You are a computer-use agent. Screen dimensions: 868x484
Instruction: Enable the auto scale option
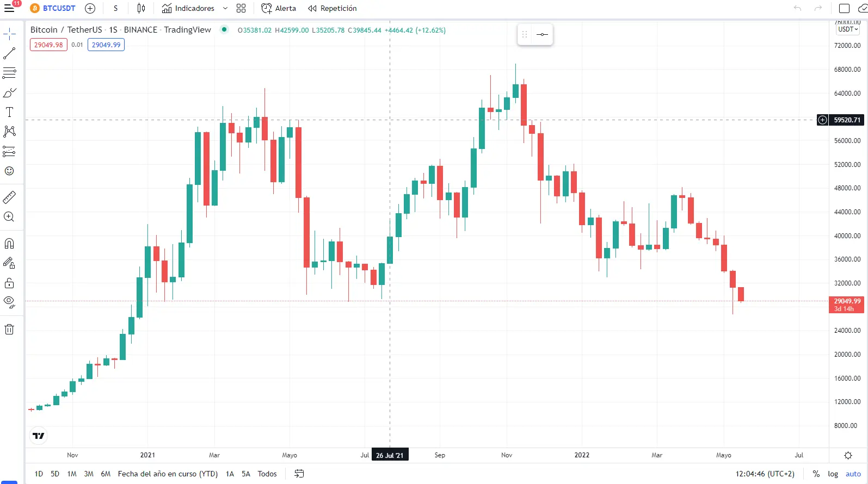point(853,474)
